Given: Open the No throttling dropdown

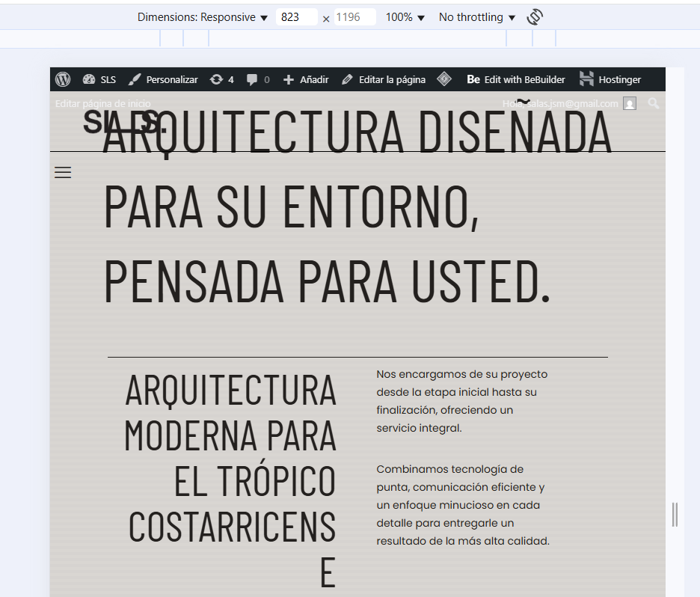Looking at the screenshot, I should pos(476,17).
